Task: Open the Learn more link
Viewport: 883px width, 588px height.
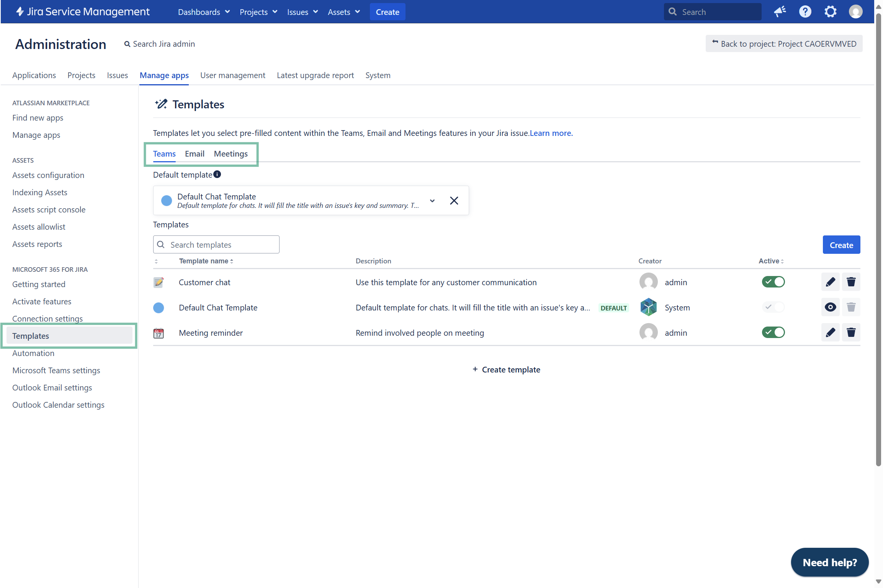Action: [x=551, y=133]
